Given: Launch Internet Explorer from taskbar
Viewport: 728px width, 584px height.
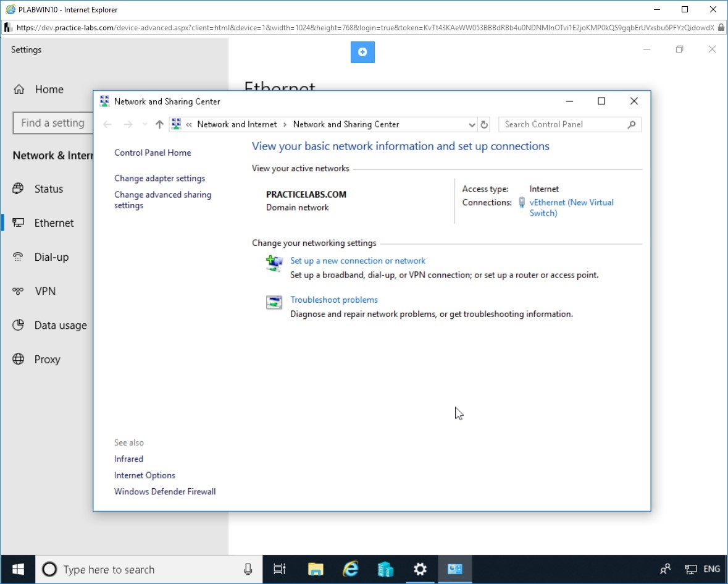Looking at the screenshot, I should pos(351,569).
